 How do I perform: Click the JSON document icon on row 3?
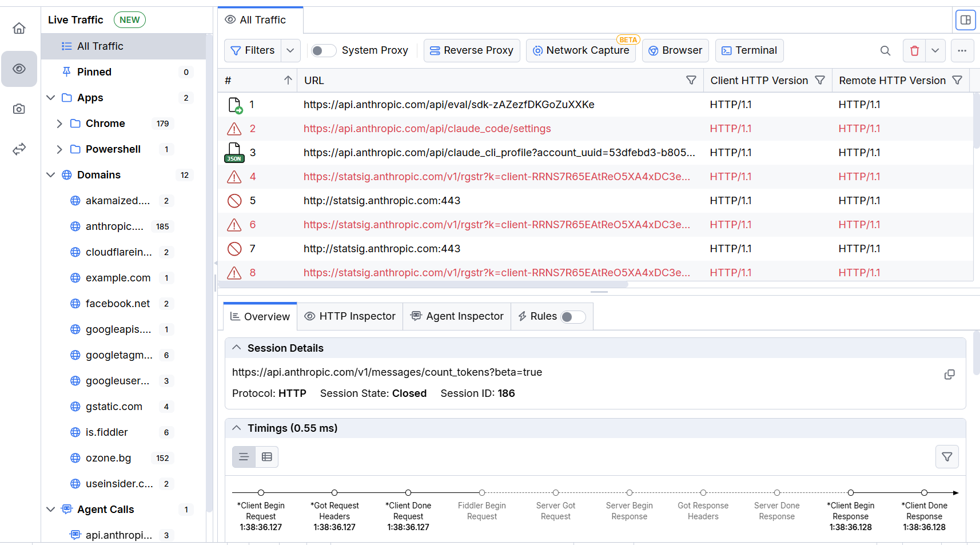point(234,153)
